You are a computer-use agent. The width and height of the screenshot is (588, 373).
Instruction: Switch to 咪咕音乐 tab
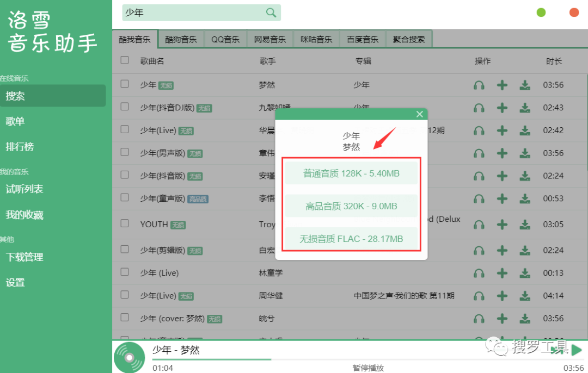pyautogui.click(x=316, y=39)
